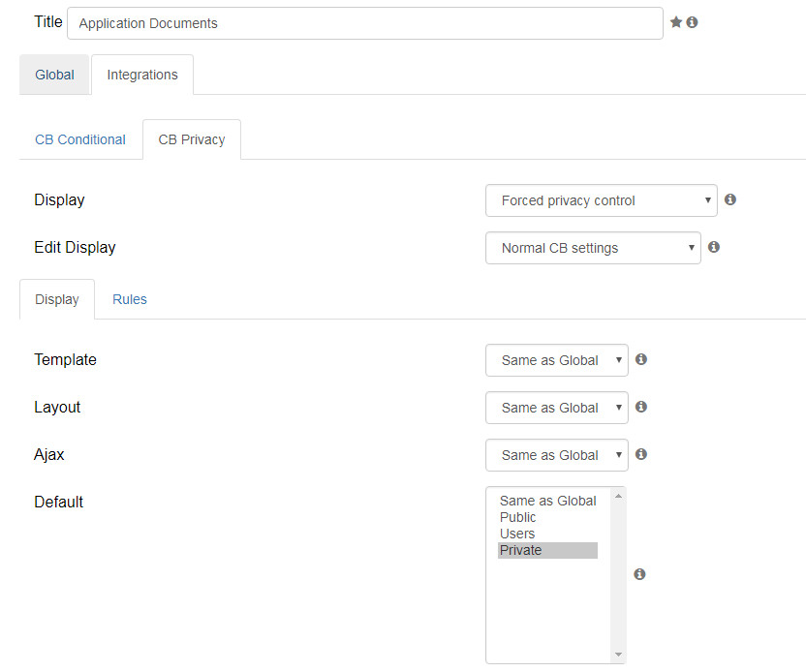Switch to the Rules tab
This screenshot has height=672, width=806.
130,299
